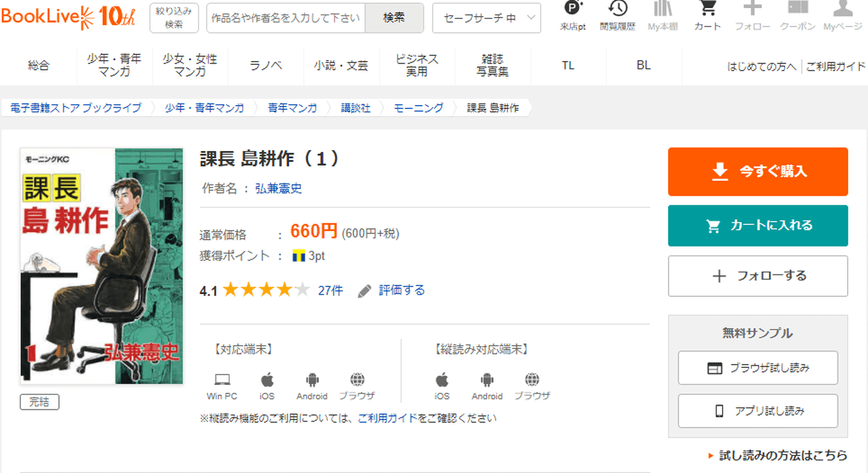Open the Myページ user icon
The image size is (868, 473).
842,9
